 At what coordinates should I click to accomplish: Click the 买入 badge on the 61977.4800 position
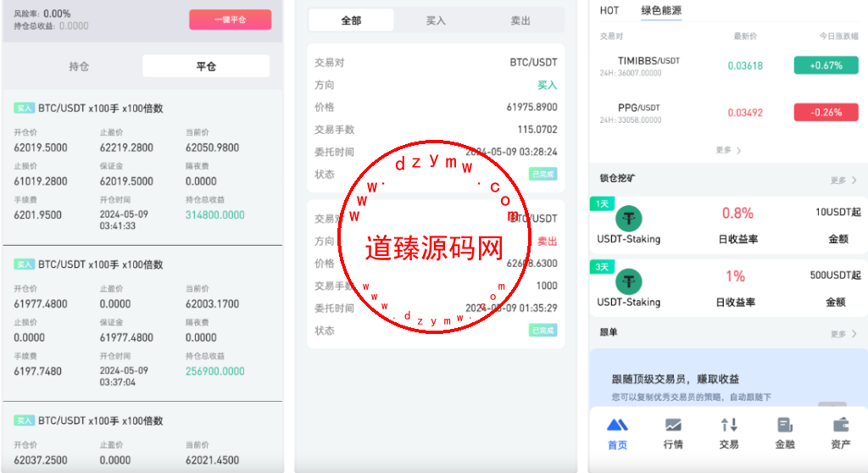pos(25,264)
